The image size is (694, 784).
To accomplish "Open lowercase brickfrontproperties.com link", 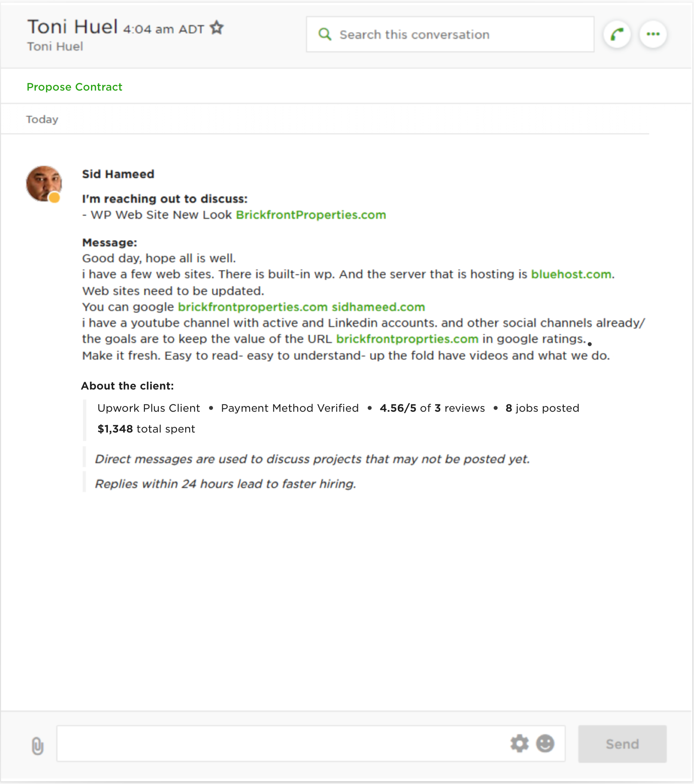I will (252, 307).
